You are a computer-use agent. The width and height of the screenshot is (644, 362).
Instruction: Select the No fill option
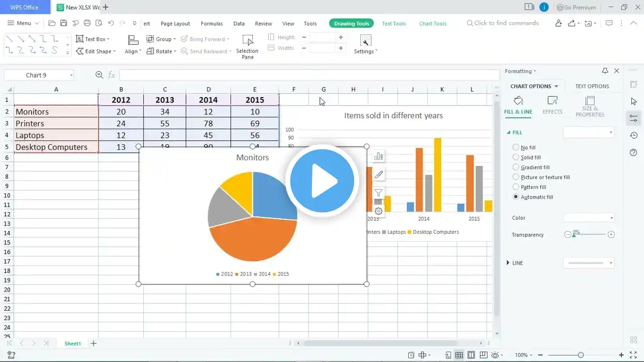[x=524, y=148]
